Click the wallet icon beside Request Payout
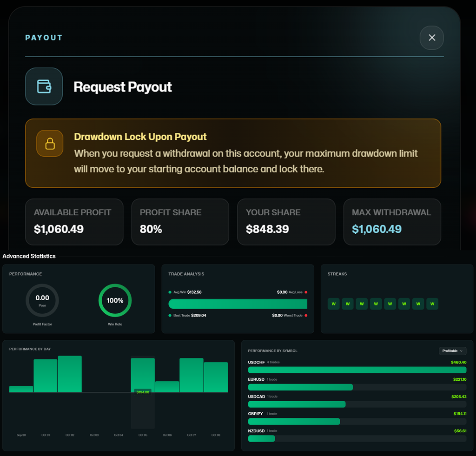 [x=44, y=86]
